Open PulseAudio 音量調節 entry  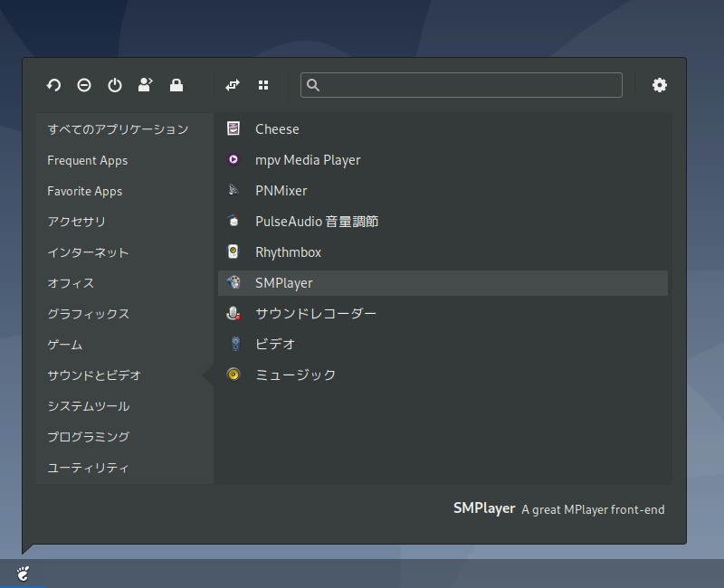point(443,222)
